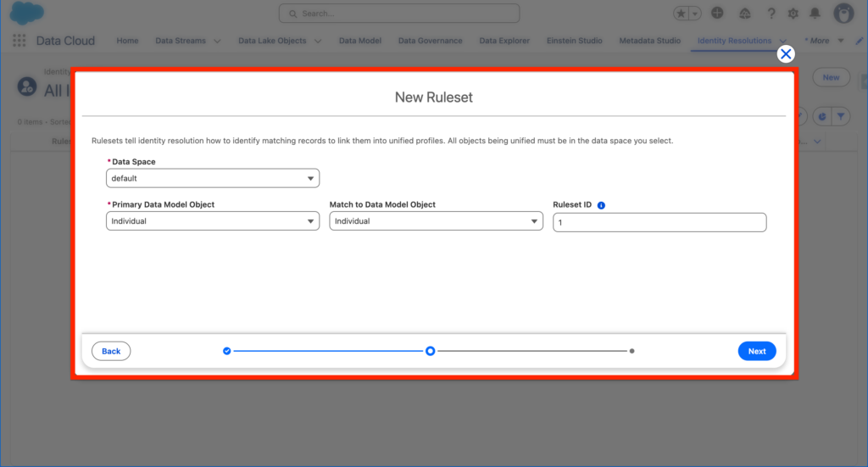Open the App Launcher grid icon
Image resolution: width=868 pixels, height=467 pixels.
[x=19, y=41]
